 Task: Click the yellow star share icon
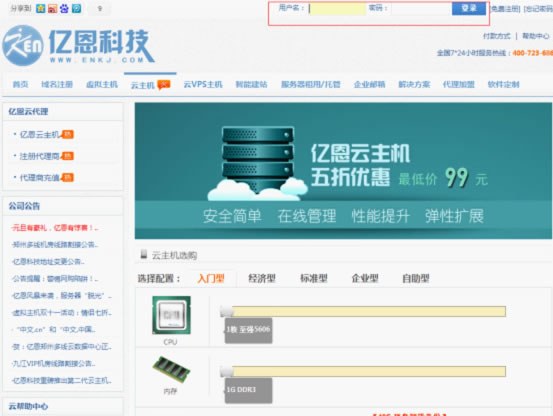tap(41, 8)
